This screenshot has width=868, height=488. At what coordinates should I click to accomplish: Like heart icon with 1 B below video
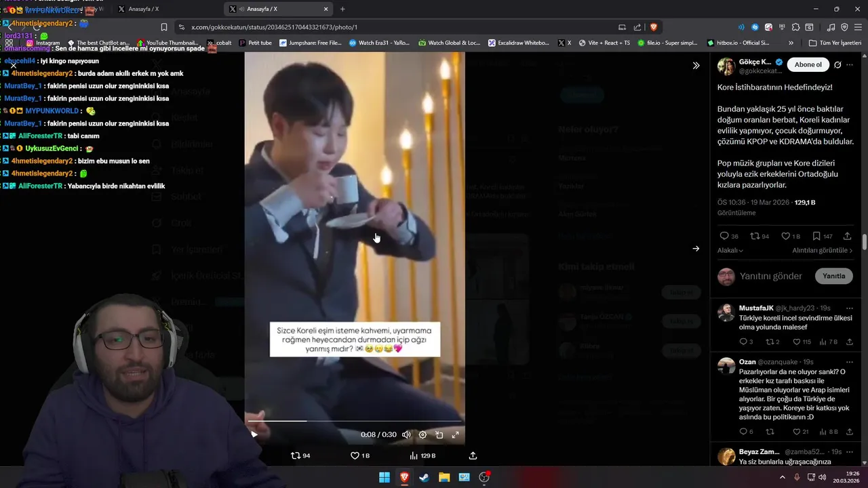(359, 455)
